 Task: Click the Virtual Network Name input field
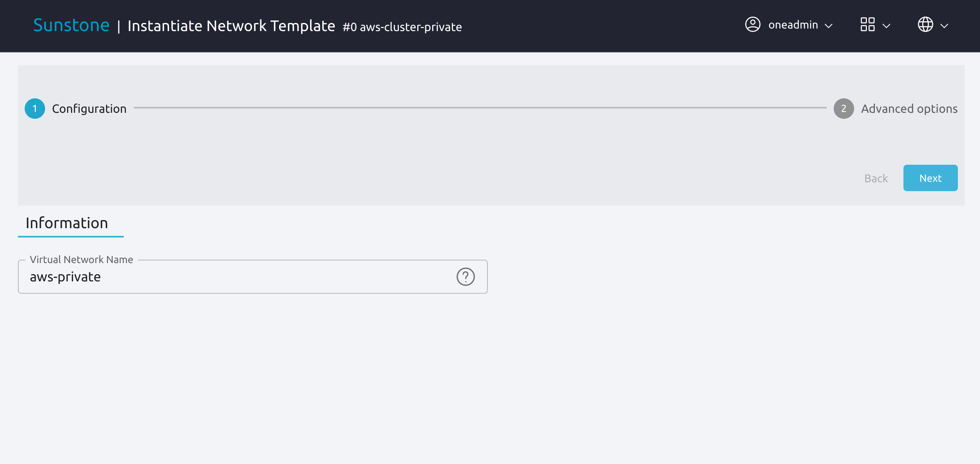(x=253, y=276)
